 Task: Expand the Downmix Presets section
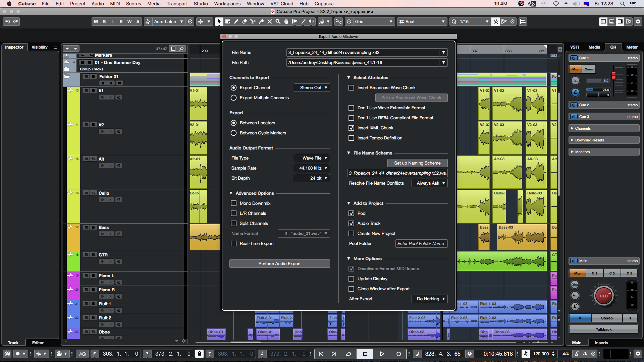coord(572,140)
